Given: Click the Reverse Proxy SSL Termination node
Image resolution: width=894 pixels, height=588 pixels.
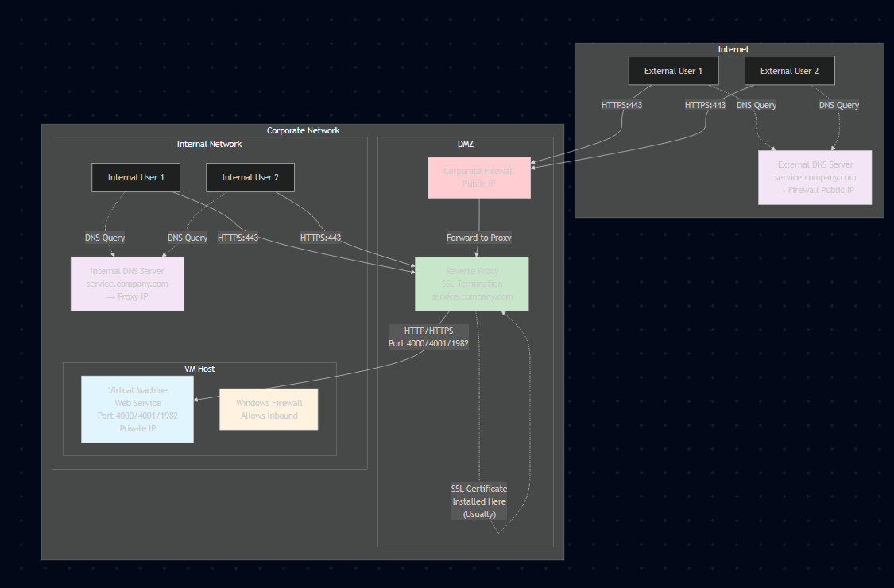Looking at the screenshot, I should coord(471,284).
